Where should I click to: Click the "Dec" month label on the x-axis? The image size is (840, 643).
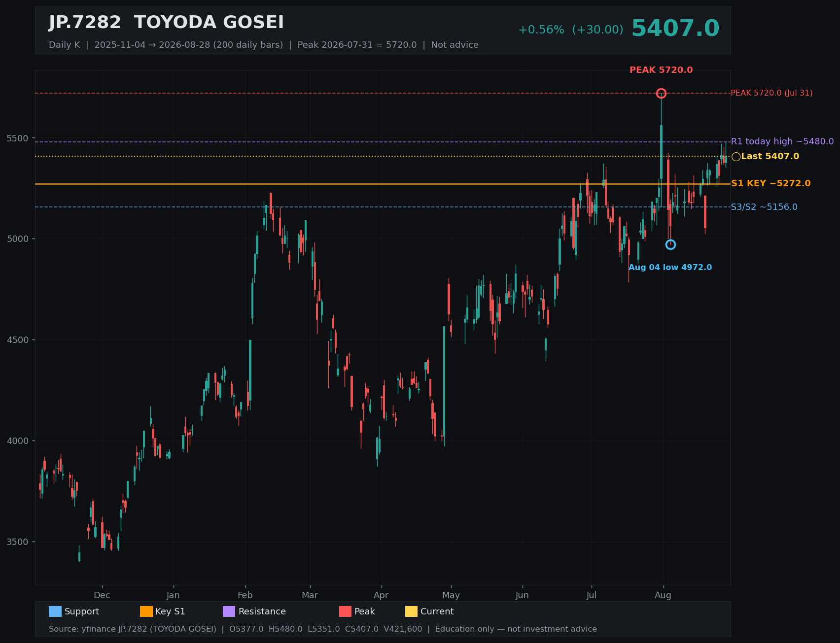click(102, 595)
